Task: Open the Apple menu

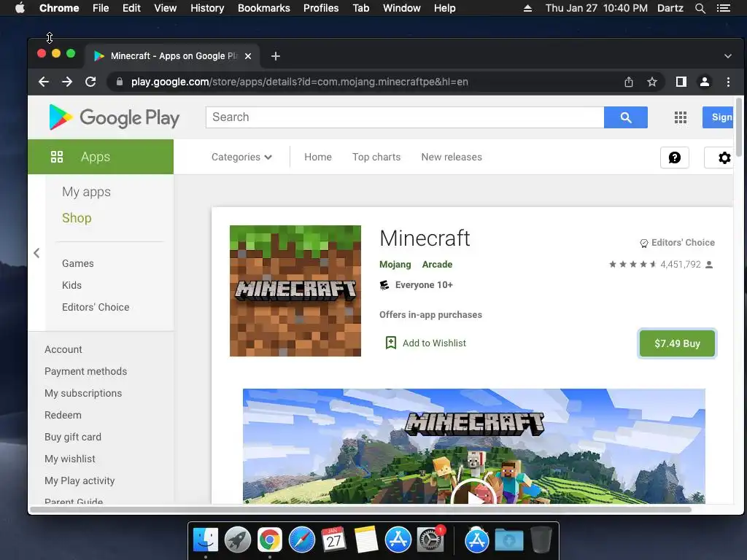Action: (x=20, y=8)
